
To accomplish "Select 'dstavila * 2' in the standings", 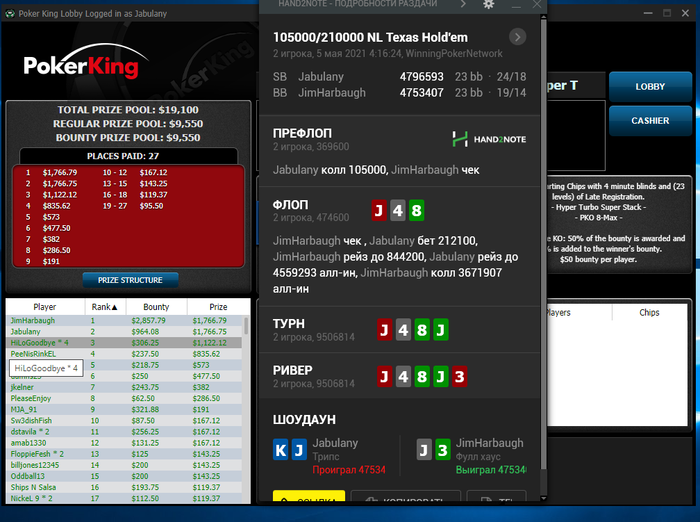I will [x=124, y=432].
